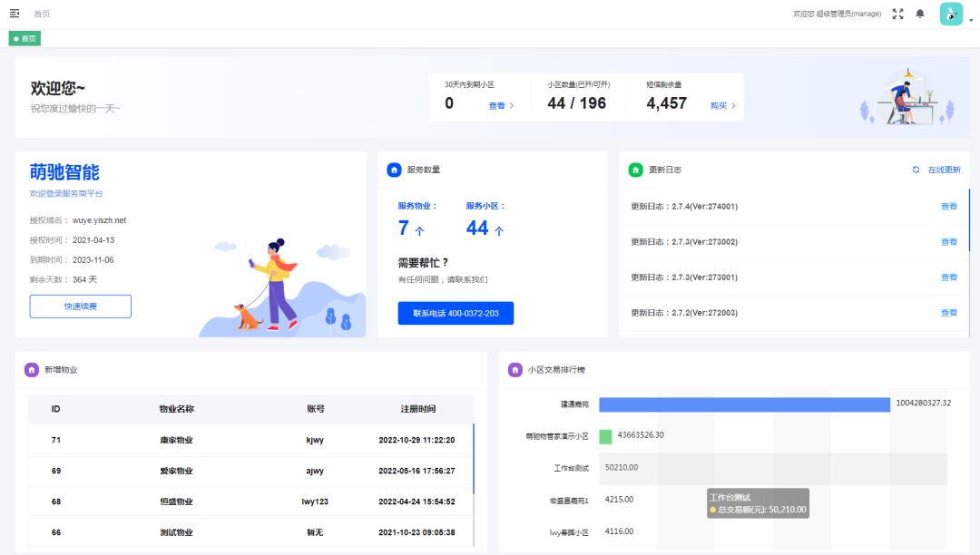View update log 2.7.3 (Ver:273002)
This screenshot has width=980, height=555.
pos(949,242)
